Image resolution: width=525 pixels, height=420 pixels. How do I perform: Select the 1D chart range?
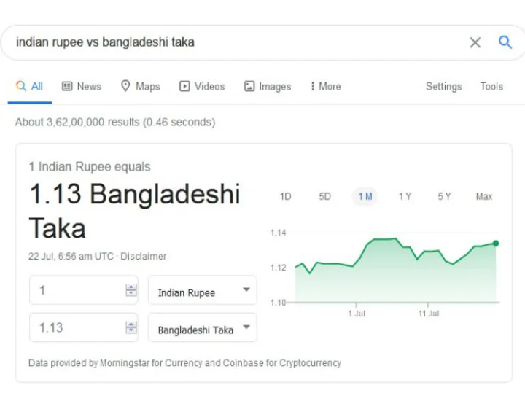[285, 196]
